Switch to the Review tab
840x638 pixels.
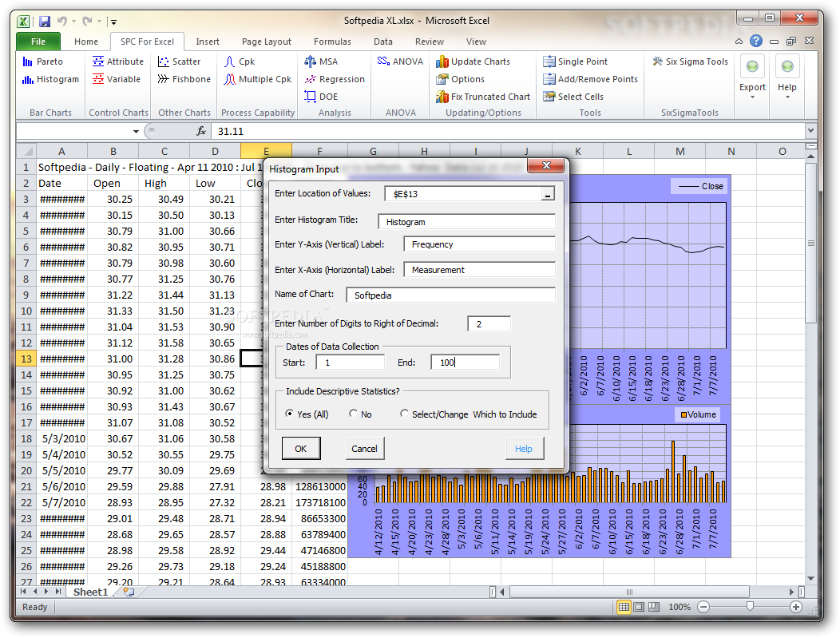tap(429, 42)
